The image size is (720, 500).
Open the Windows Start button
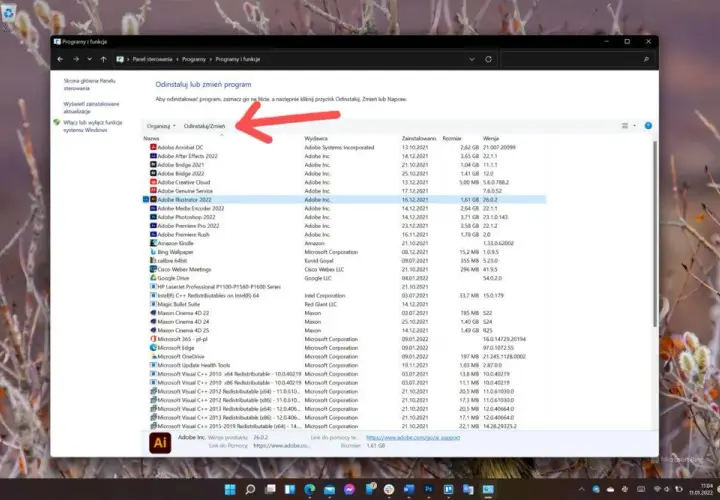click(230, 489)
